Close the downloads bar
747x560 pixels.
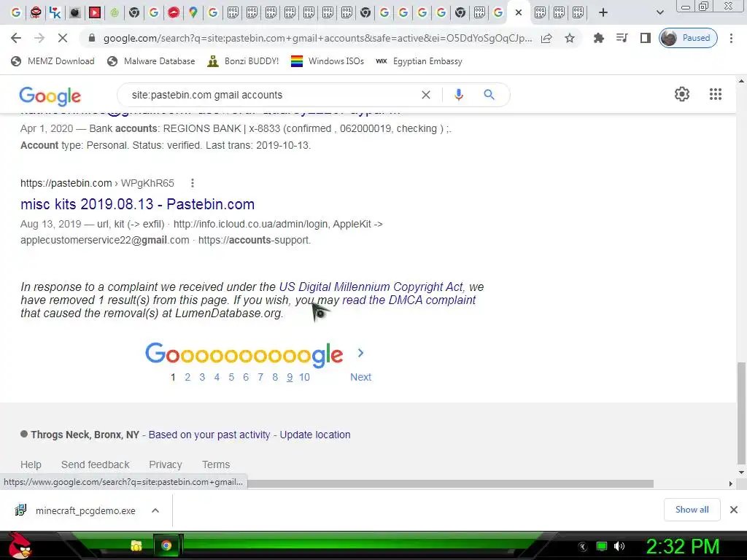[734, 510]
